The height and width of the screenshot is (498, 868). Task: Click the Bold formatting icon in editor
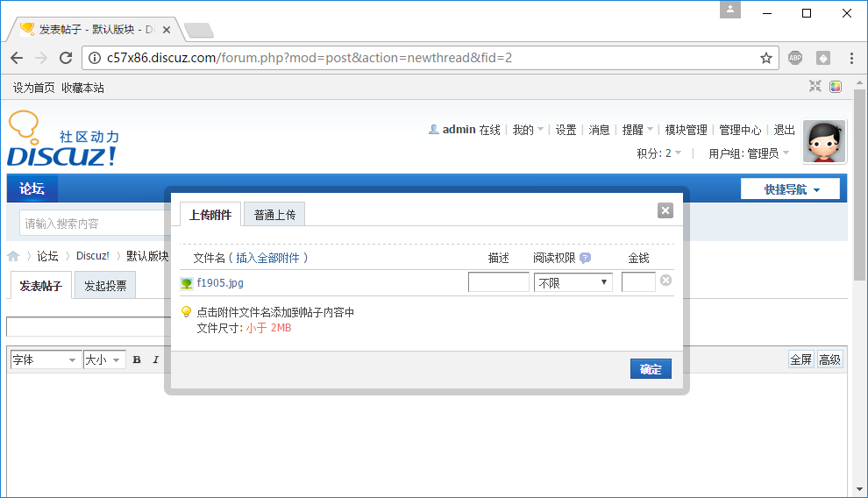(137, 359)
